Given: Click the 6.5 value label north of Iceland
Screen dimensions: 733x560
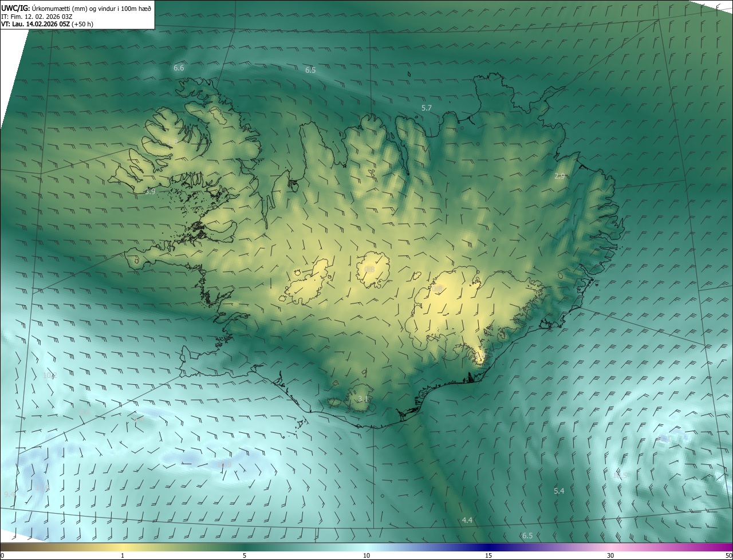Looking at the screenshot, I should (310, 70).
